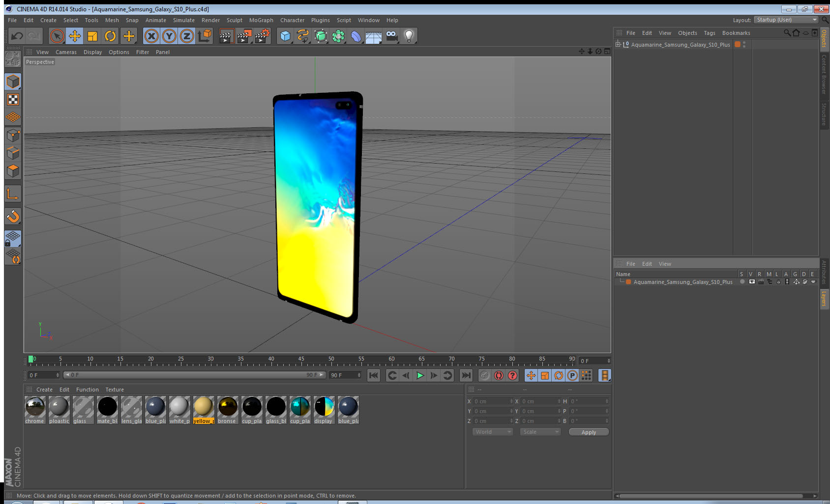Toggle the Enable Axis tool
This screenshot has width=830, height=504.
tap(13, 195)
